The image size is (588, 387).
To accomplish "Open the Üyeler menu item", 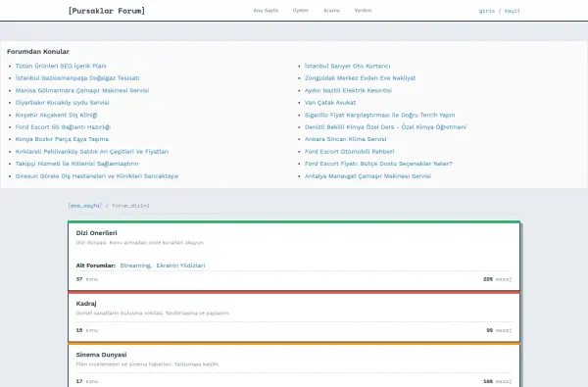I will pyautogui.click(x=301, y=11).
